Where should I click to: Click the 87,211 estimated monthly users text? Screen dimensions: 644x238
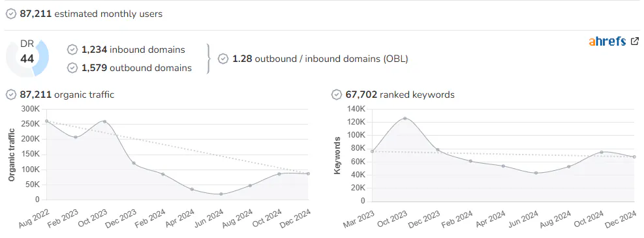coord(91,14)
